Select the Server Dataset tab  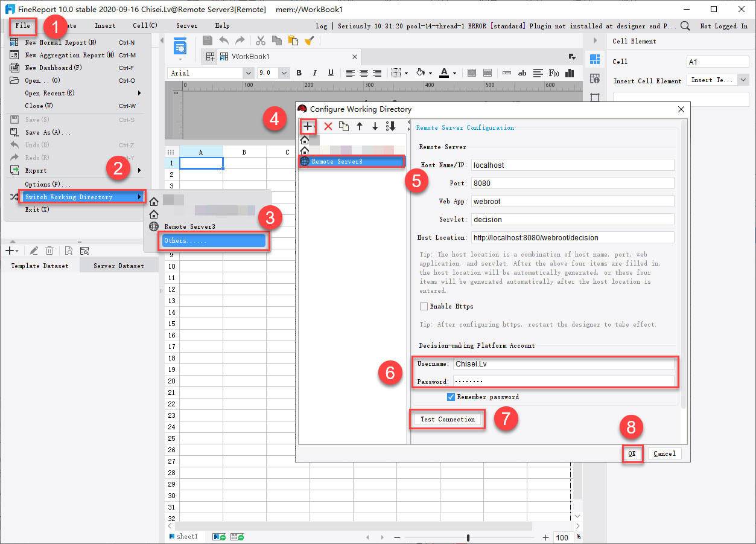(x=118, y=265)
